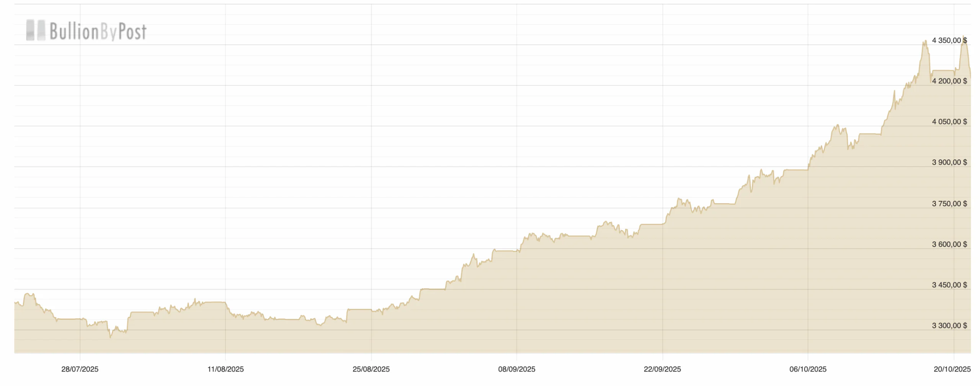
Task: Click the BullionByPost gold bars logo icon
Action: click(x=35, y=30)
